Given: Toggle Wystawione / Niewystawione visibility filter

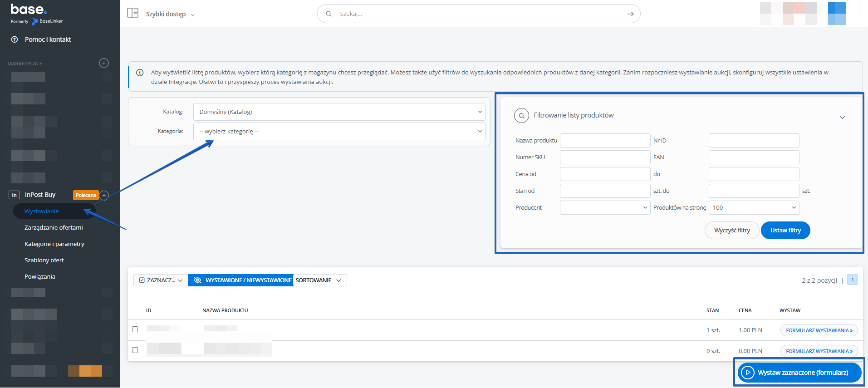Looking at the screenshot, I should [240, 280].
